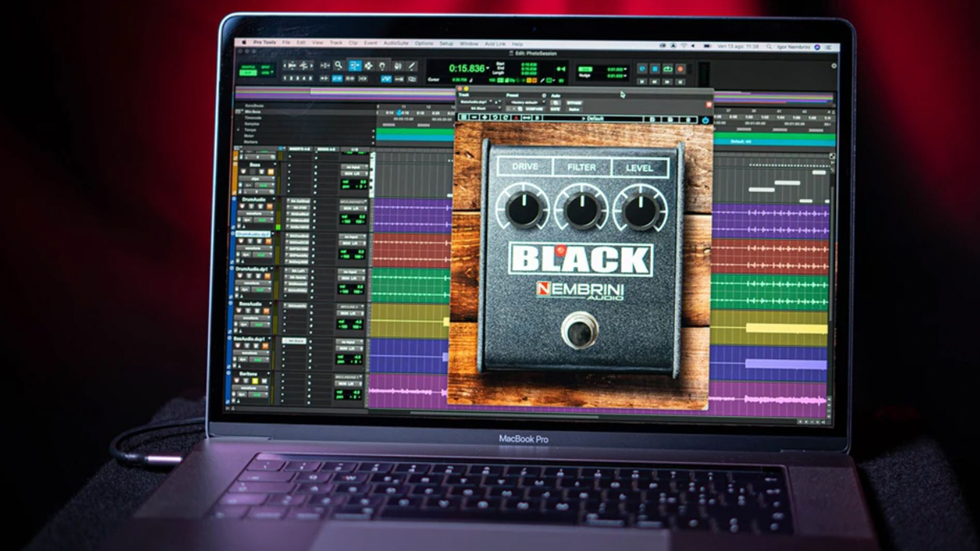Open the File menu

286,43
